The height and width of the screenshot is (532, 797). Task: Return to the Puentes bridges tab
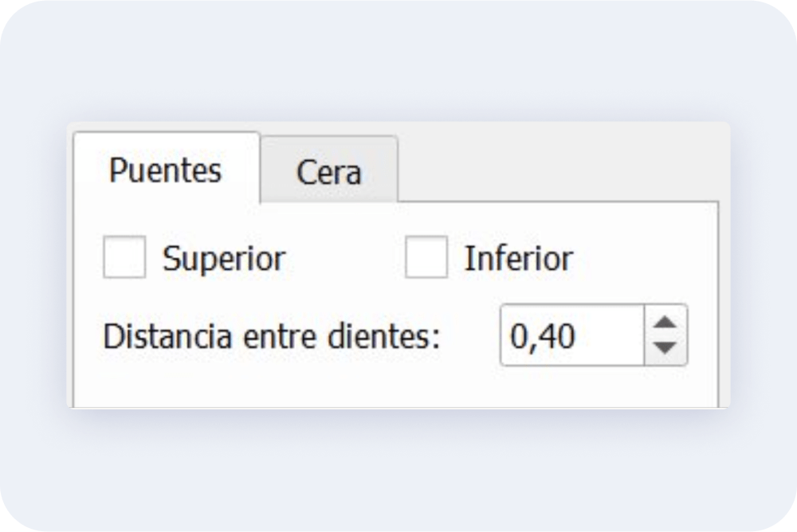tap(167, 168)
